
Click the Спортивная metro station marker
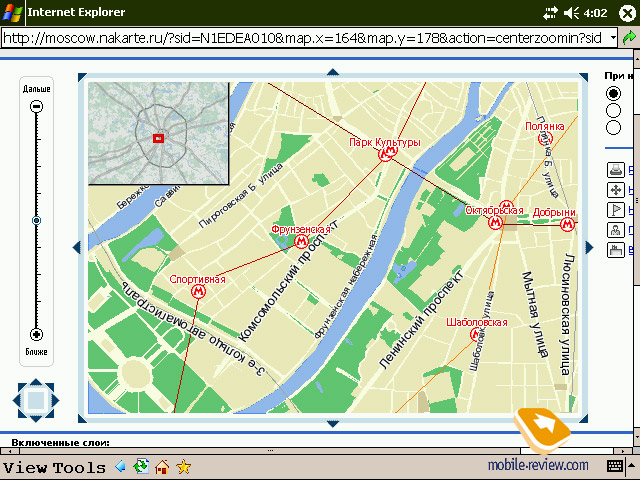(198, 291)
